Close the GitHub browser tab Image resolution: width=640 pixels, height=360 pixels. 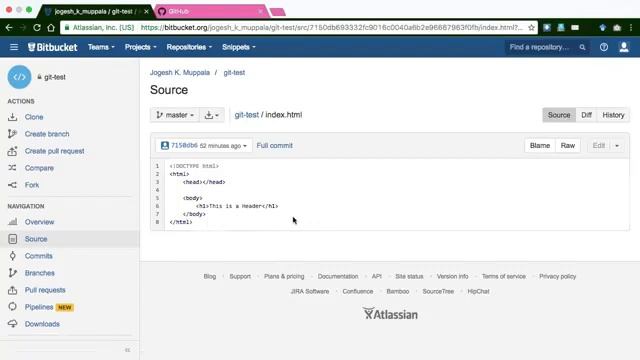tap(260, 11)
